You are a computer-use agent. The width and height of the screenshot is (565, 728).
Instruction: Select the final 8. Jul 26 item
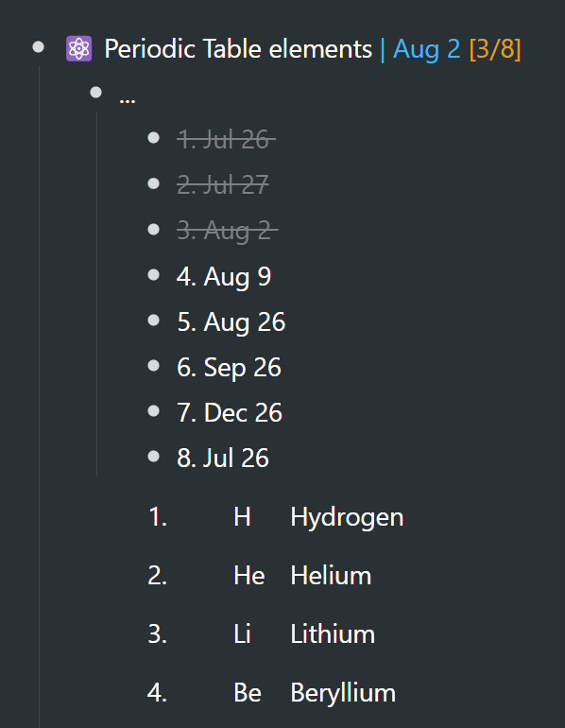click(223, 459)
